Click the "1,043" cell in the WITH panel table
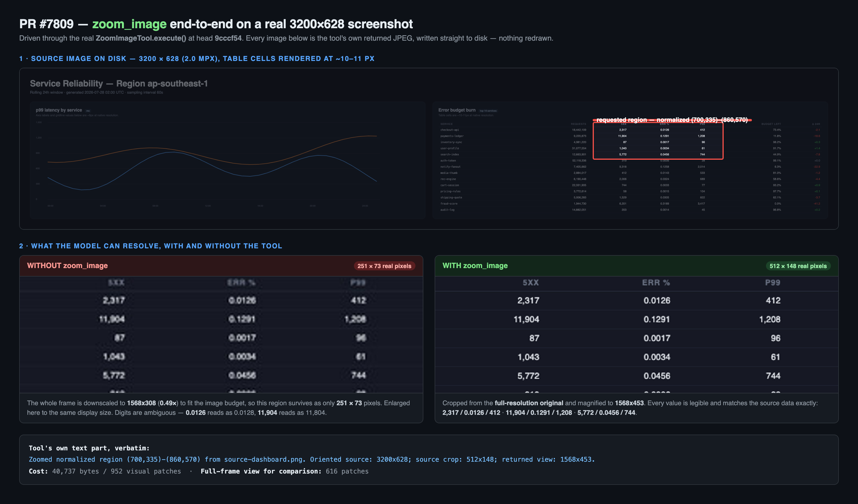 click(x=528, y=357)
